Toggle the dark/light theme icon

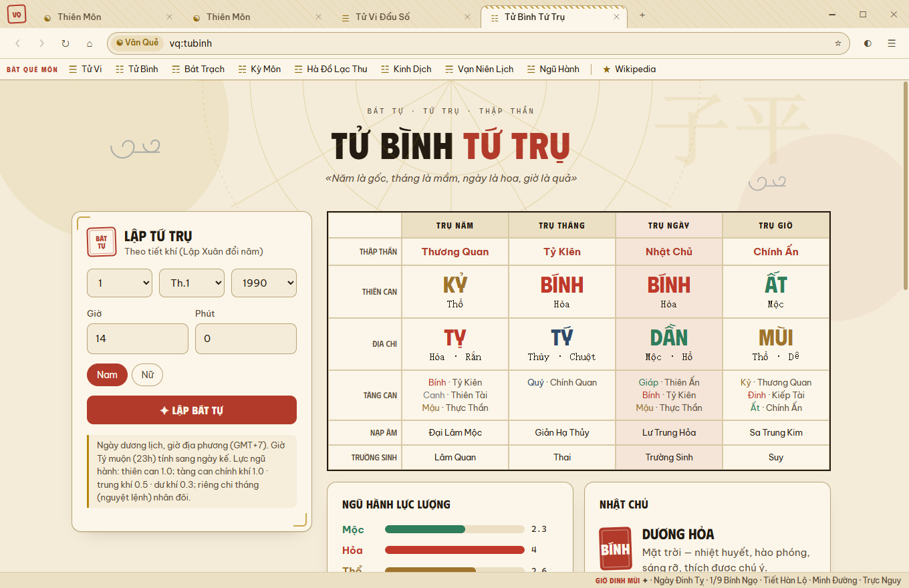[x=868, y=43]
